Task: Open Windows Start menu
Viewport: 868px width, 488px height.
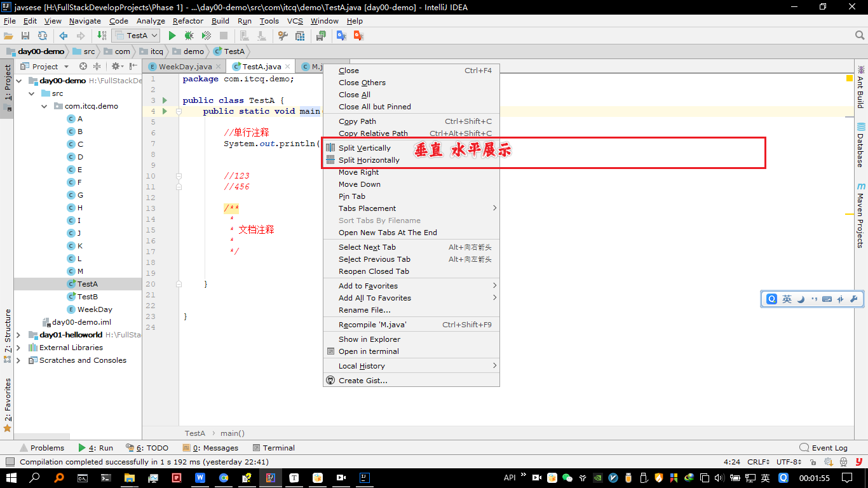Action: point(12,478)
